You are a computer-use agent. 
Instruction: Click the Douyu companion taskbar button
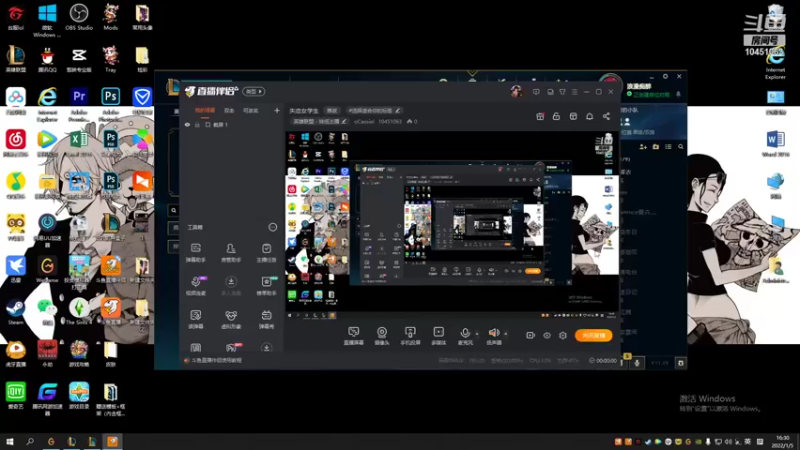pos(112,441)
